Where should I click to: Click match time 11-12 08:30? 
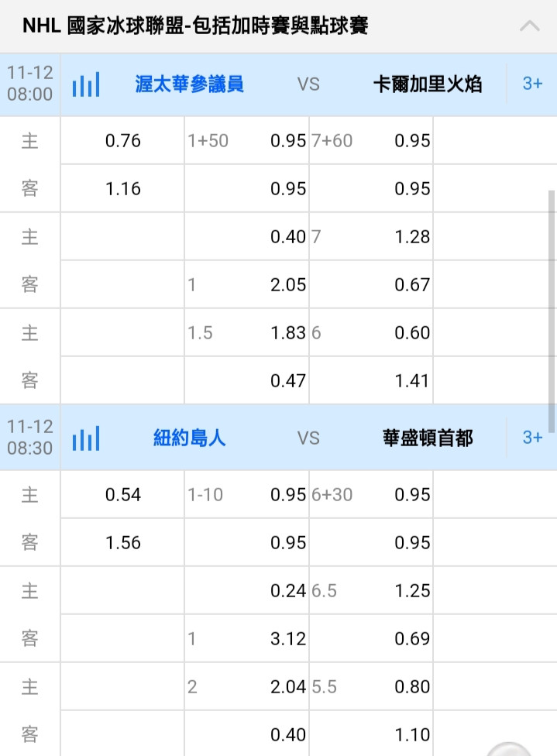tap(30, 438)
